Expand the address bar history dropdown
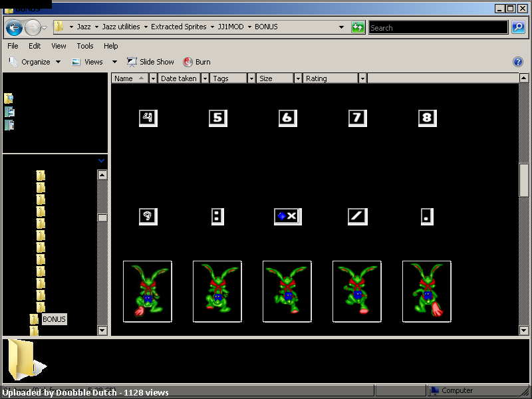This screenshot has height=399, width=532. click(x=341, y=27)
